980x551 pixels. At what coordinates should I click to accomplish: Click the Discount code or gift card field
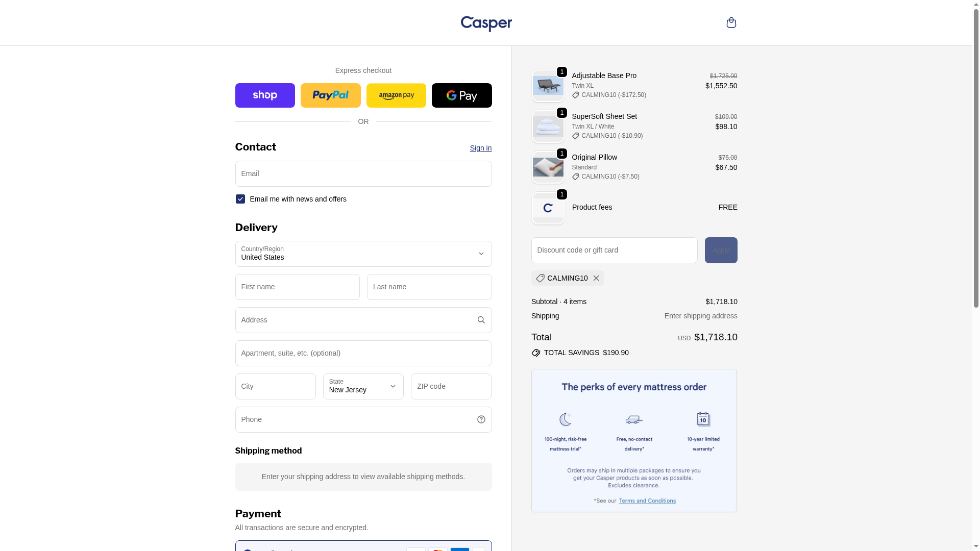tap(614, 250)
